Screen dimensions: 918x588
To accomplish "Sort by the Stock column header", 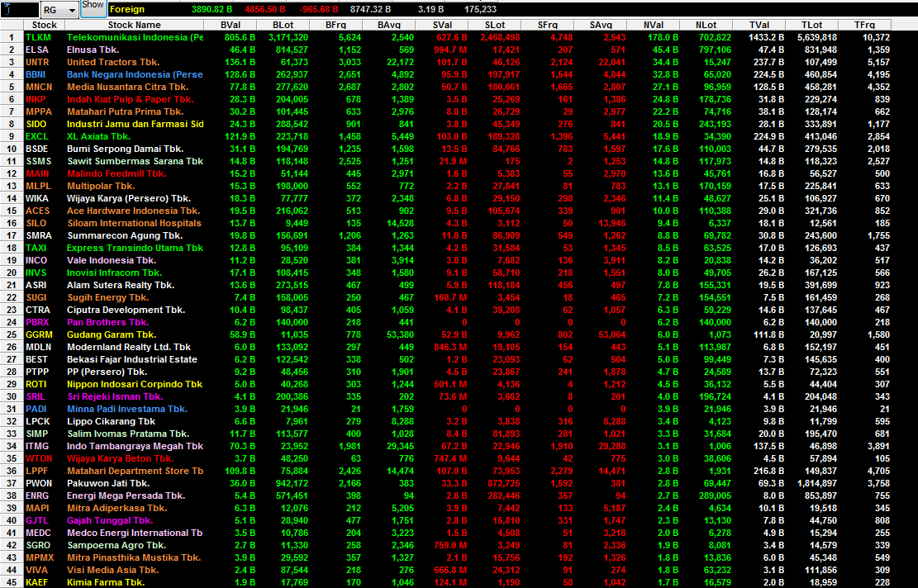I will click(x=45, y=25).
